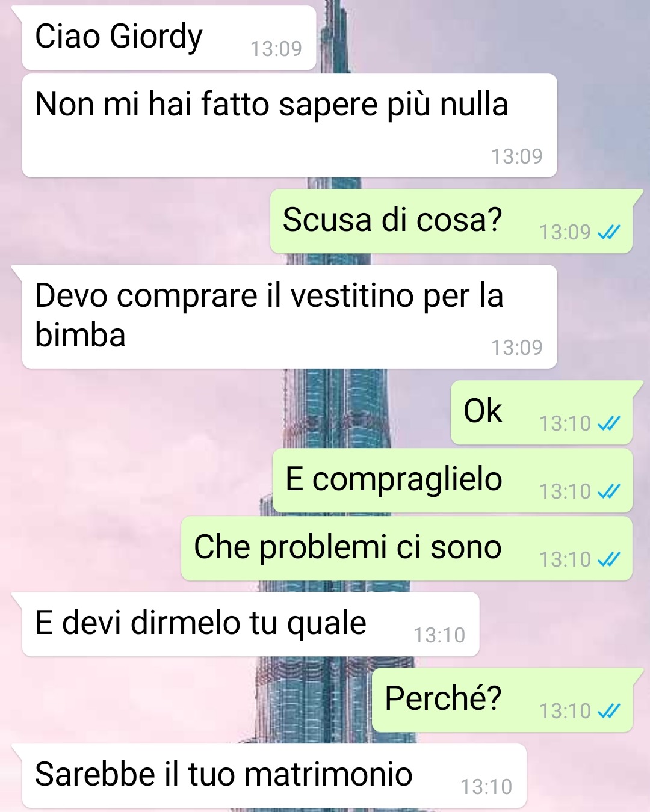The width and height of the screenshot is (650, 812).
Task: Select the 'E devi dirmelo tu quale' message
Action: [250, 624]
